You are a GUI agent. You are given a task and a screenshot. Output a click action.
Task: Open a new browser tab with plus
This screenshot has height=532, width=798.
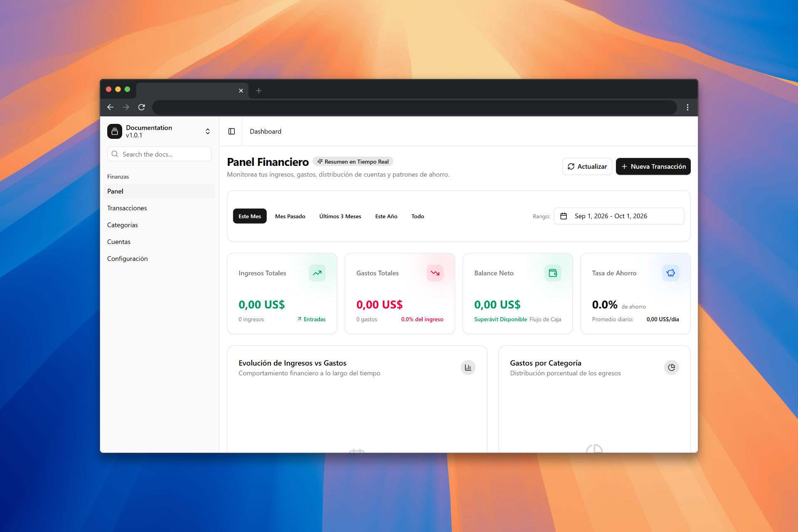259,91
